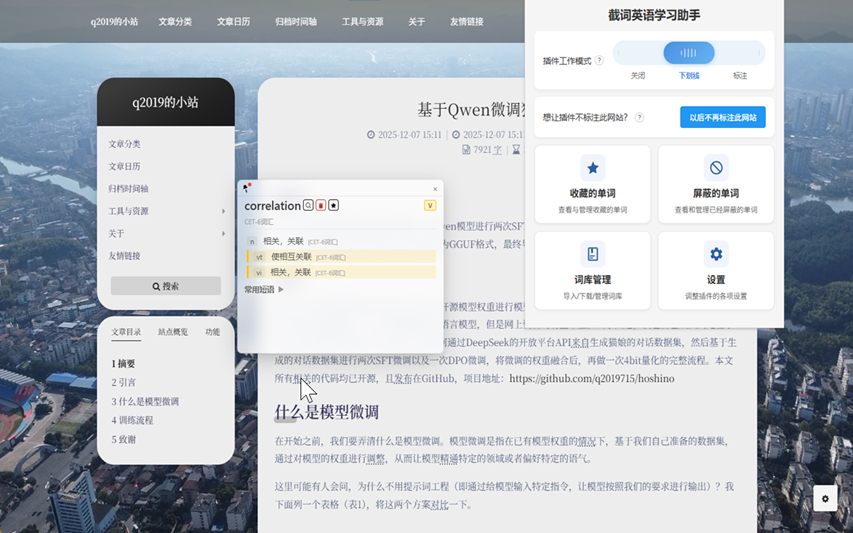
Task: Click the floating gear button at page corner
Action: click(x=825, y=498)
